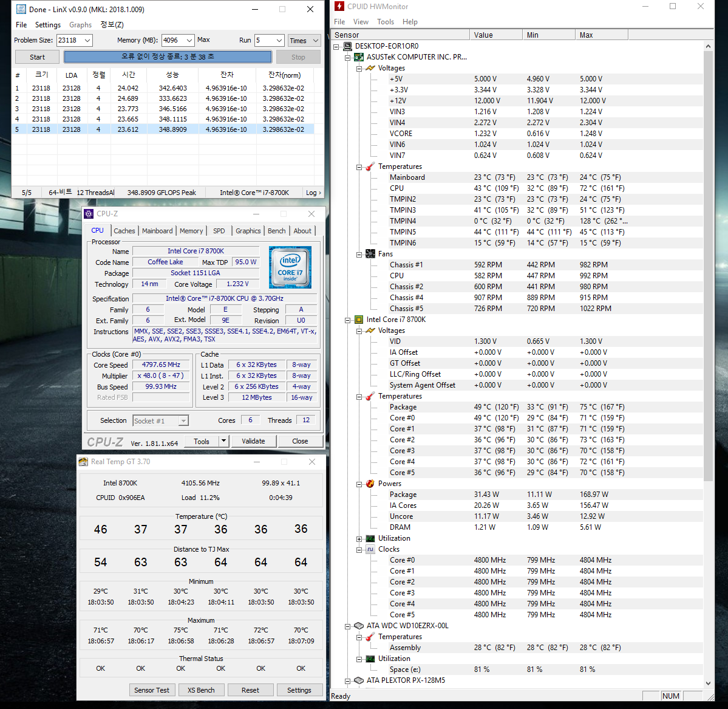This screenshot has width=728, height=709.
Task: Click the CPU Temperatures thermometer icon
Action: [370, 396]
